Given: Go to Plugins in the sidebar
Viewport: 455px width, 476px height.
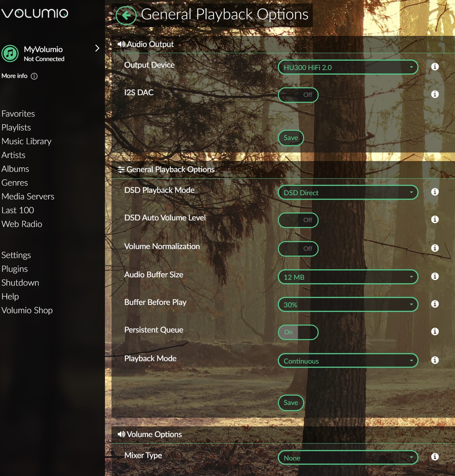Looking at the screenshot, I should [14, 269].
